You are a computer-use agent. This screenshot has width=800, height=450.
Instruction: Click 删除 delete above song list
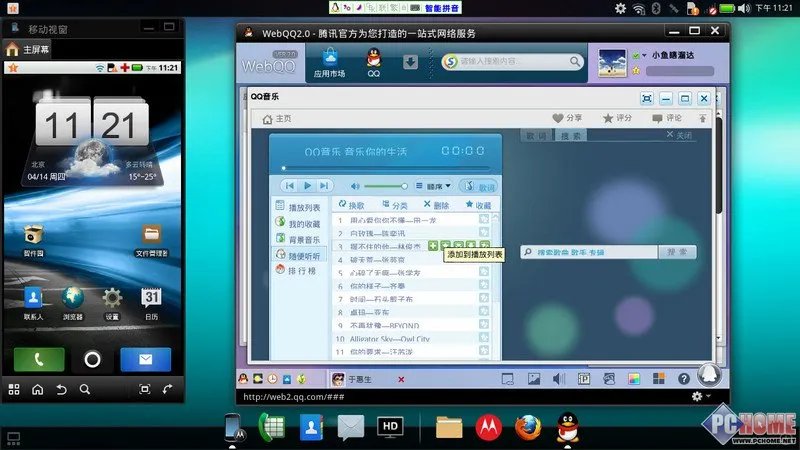click(x=436, y=205)
